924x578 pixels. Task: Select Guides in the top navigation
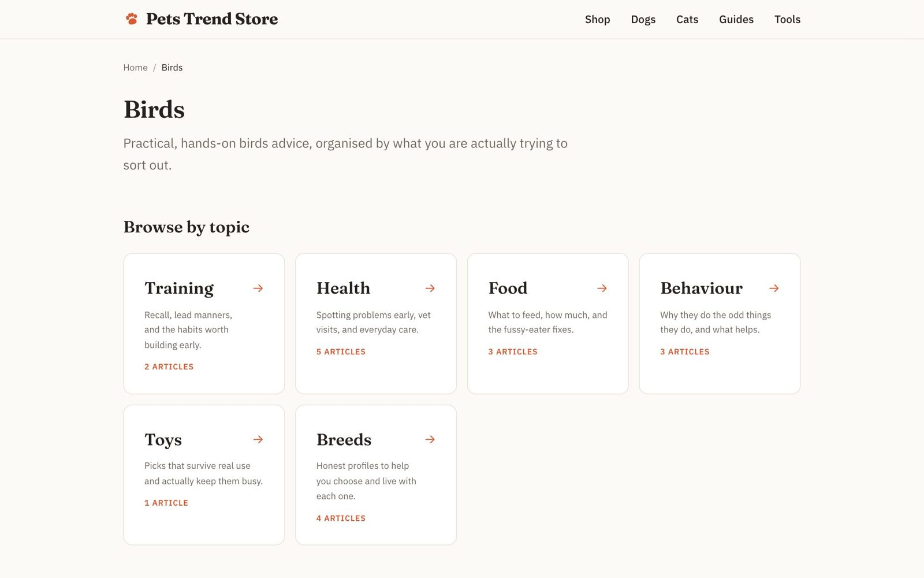(x=736, y=20)
